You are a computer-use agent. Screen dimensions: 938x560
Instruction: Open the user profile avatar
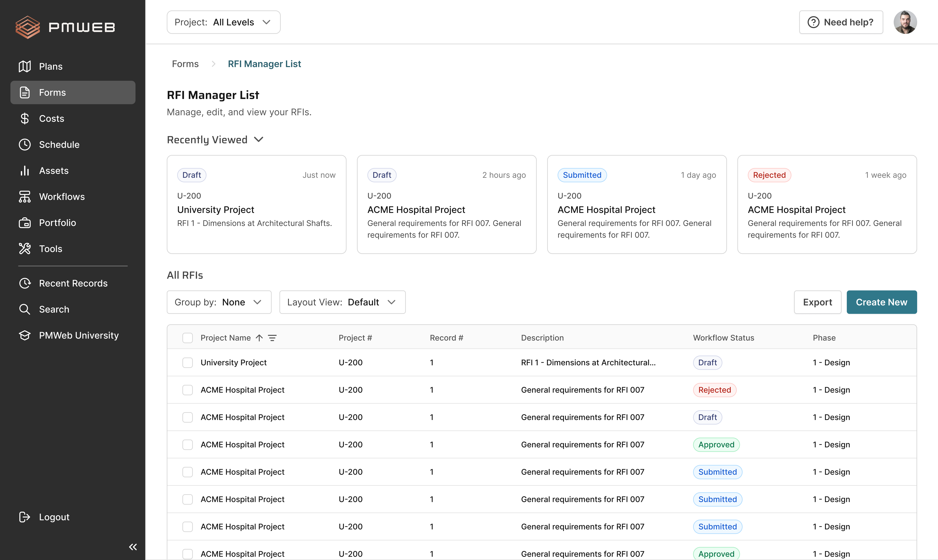coord(905,22)
